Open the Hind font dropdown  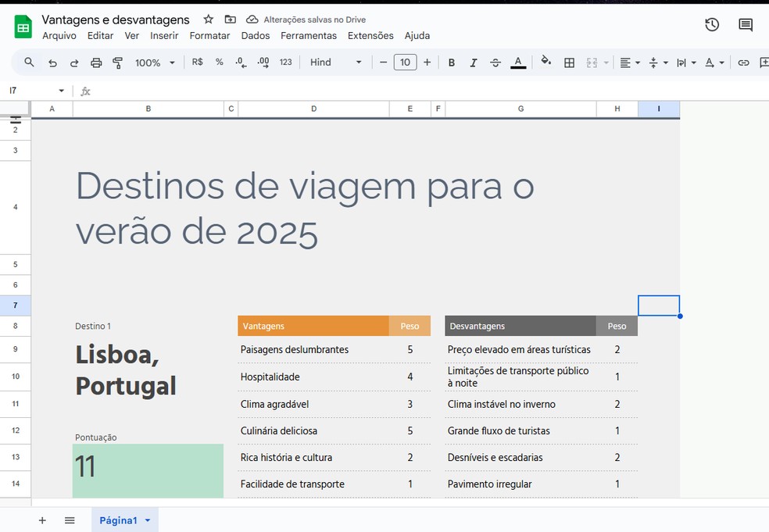336,62
